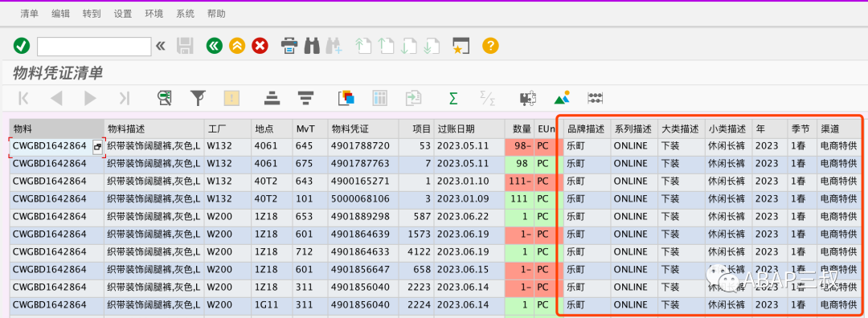Open the 编辑 menu
Viewport: 868px width, 318px height.
61,14
